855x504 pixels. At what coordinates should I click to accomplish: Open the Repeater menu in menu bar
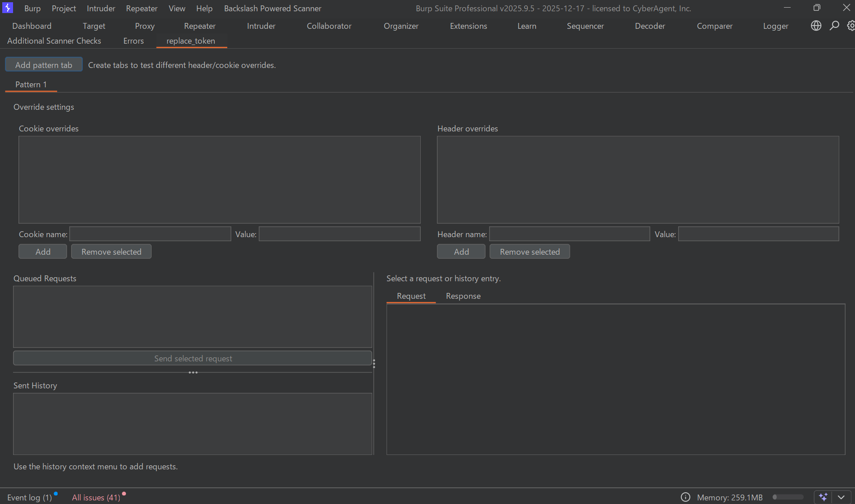(142, 8)
